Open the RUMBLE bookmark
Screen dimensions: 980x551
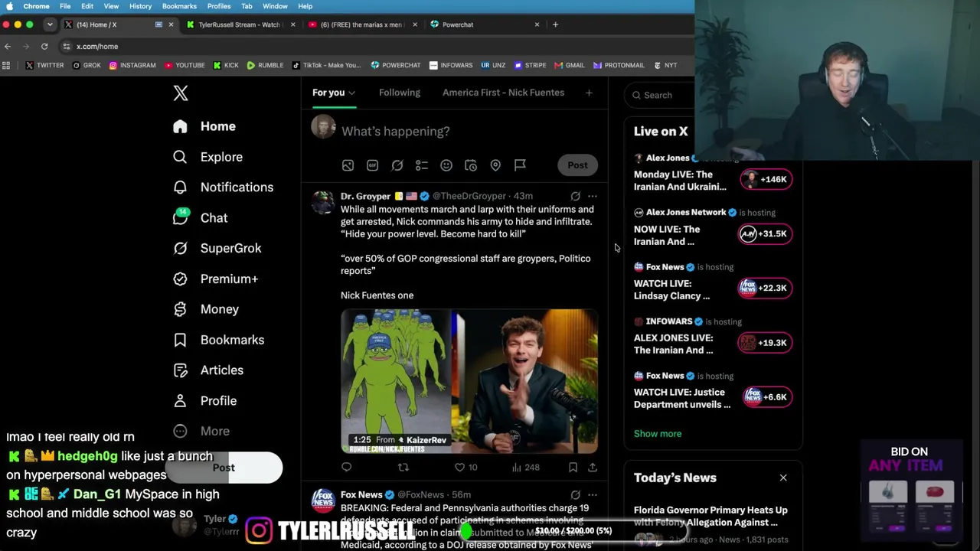265,66
